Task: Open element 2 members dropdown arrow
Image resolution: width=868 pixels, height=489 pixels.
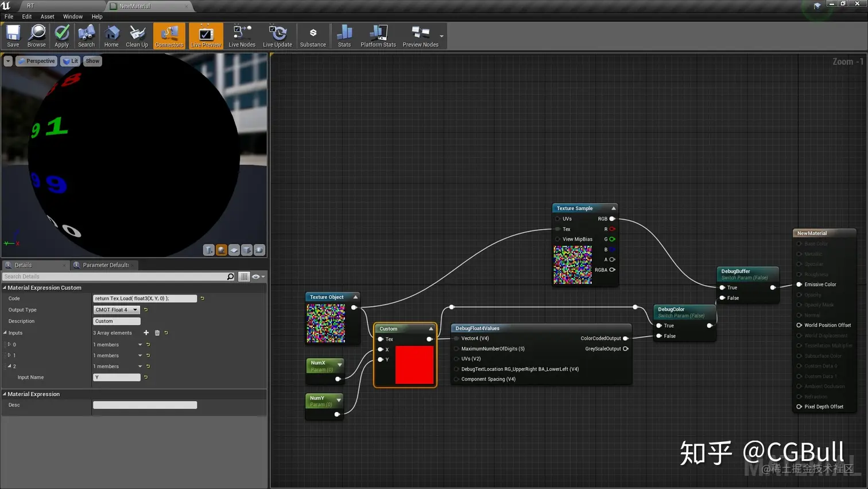Action: tap(139, 366)
